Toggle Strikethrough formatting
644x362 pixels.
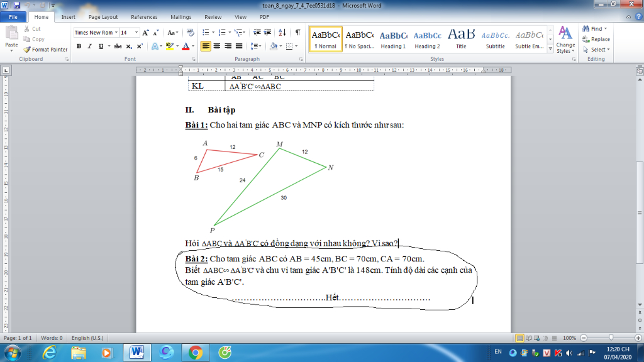coord(118,47)
